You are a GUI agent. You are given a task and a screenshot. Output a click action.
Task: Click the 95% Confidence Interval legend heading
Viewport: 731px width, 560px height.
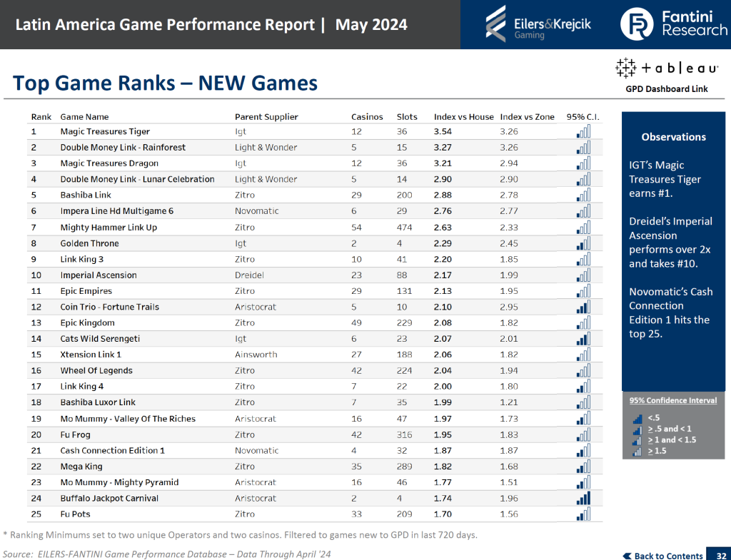click(x=672, y=400)
